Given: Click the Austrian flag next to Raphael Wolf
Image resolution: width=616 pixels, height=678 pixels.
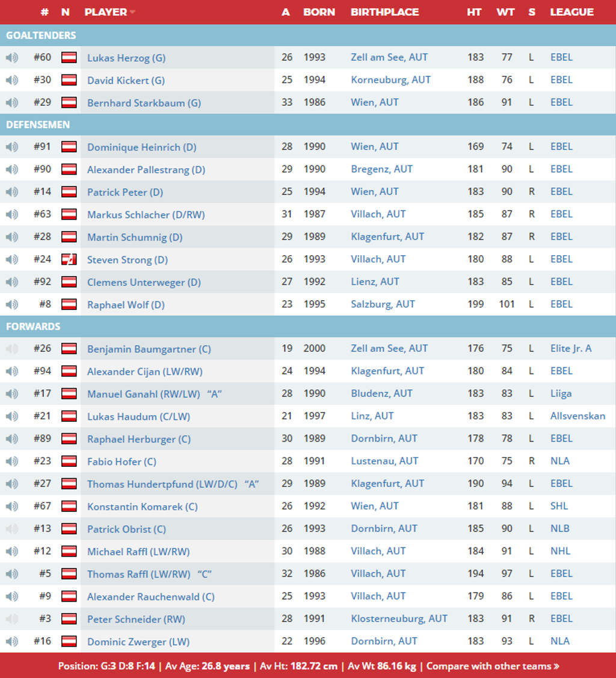Looking at the screenshot, I should click(69, 304).
